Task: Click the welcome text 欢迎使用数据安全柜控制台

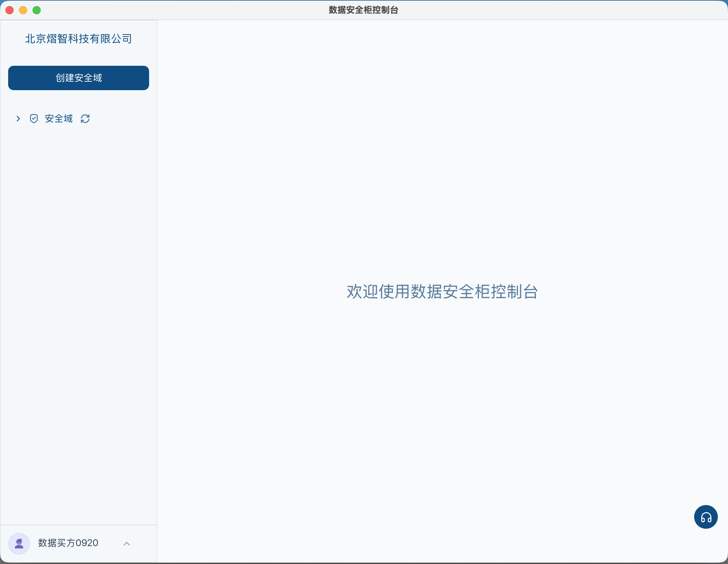Action: tap(442, 291)
